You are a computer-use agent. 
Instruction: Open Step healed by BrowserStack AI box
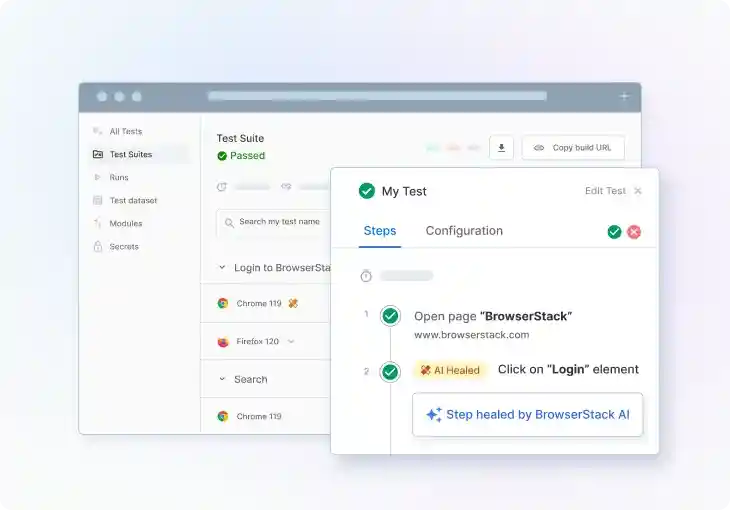(x=527, y=415)
